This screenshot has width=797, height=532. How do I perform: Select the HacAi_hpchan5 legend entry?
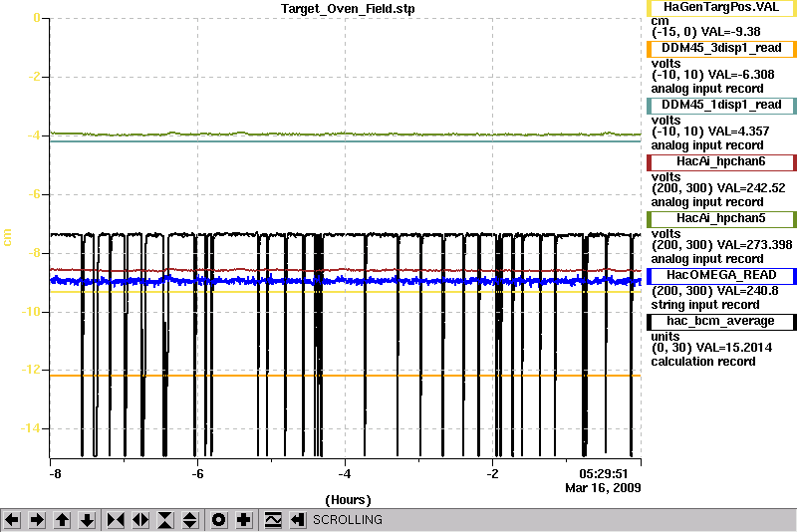pos(721,219)
